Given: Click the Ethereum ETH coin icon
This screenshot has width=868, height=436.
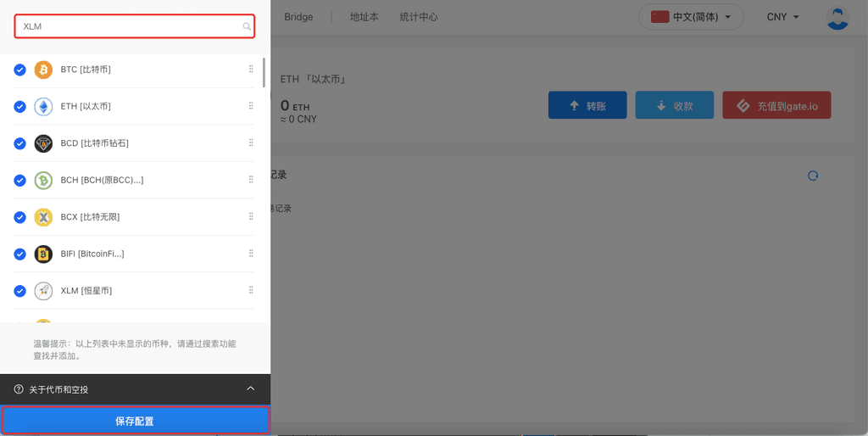Looking at the screenshot, I should pyautogui.click(x=43, y=107).
